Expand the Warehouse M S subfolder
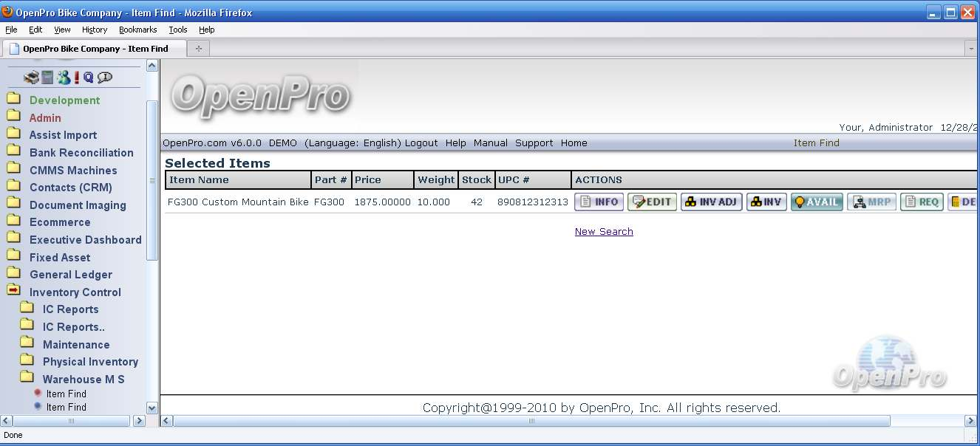Image resolution: width=980 pixels, height=446 pixels. tap(27, 379)
